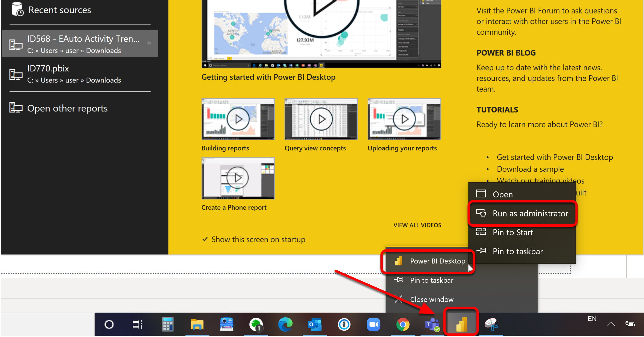Screen dimensions: 644x337
Task: Click Pin to Start tiles icon
Action: [x=481, y=231]
